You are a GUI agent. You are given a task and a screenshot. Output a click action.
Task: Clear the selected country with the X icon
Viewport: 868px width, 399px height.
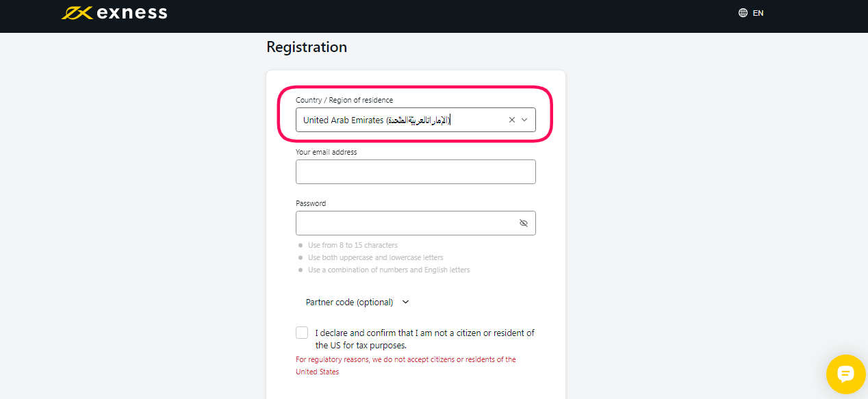[512, 120]
